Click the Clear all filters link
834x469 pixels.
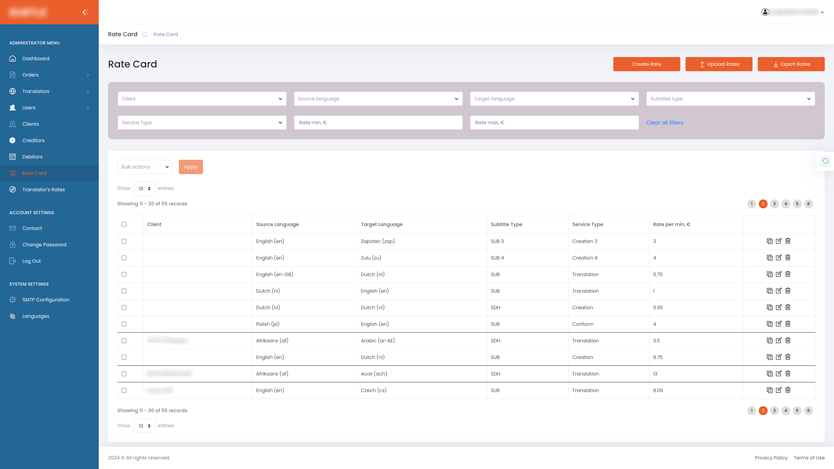[664, 123]
